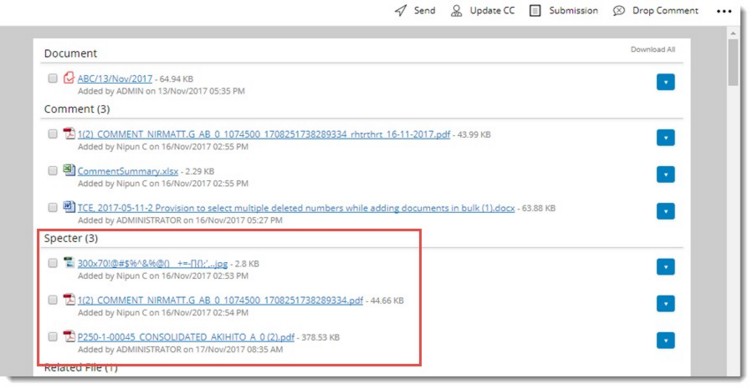Click the Drop Comment bubble icon
Screen dimensions: 753x389
click(x=619, y=11)
